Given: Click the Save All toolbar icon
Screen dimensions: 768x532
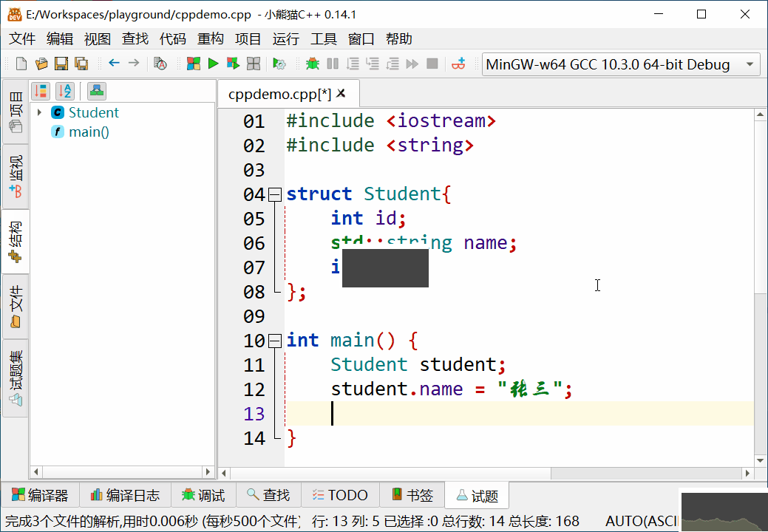Looking at the screenshot, I should point(82,64).
